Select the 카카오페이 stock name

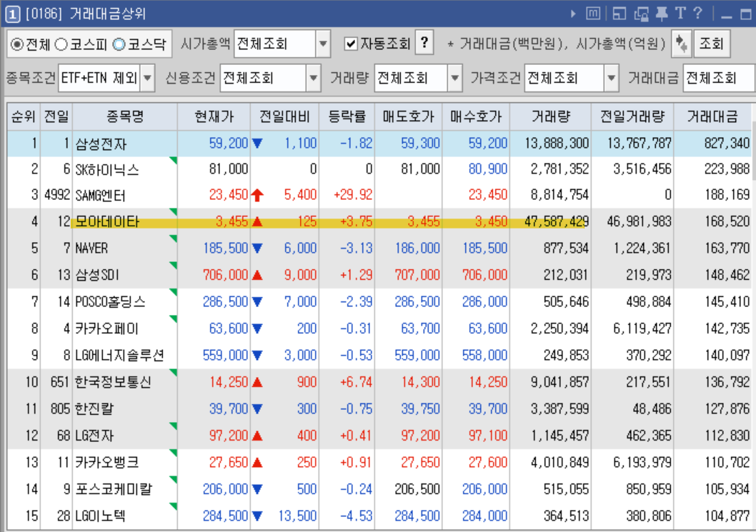click(x=106, y=328)
